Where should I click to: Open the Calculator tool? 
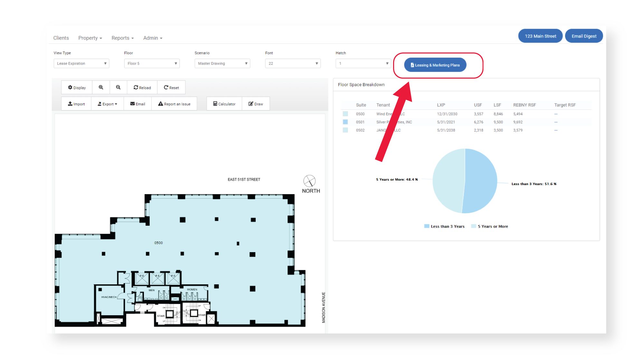point(224,104)
